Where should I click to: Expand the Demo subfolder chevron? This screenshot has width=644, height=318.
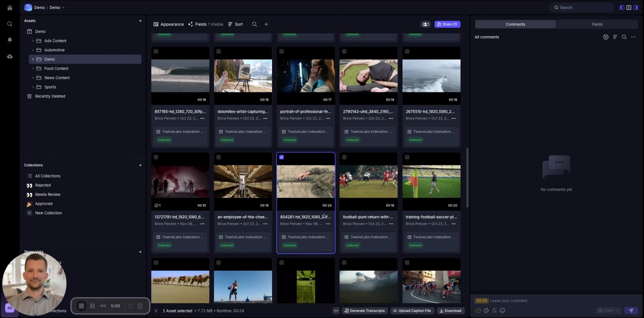pos(33,60)
